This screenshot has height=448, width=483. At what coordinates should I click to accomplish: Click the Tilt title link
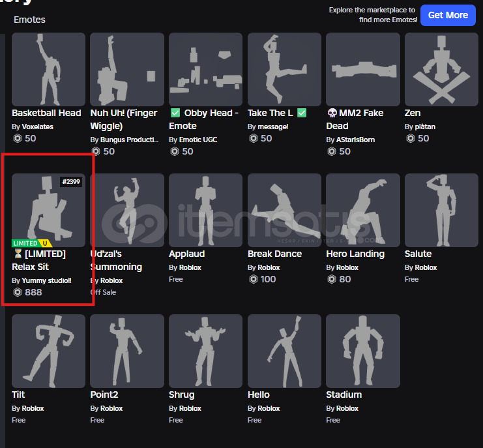coord(18,395)
